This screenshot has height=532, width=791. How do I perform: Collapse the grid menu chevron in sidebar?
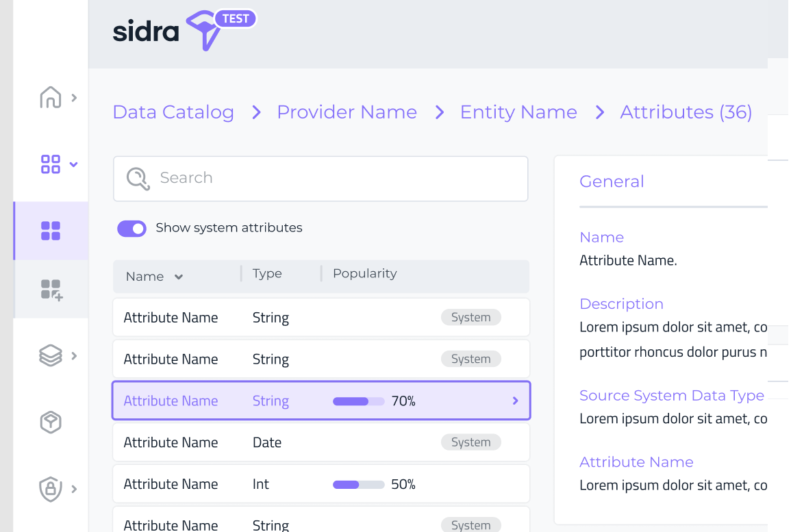(74, 164)
